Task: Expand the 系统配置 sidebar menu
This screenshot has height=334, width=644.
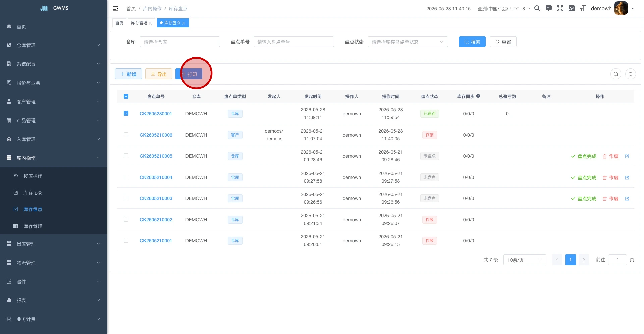Action: coord(54,64)
